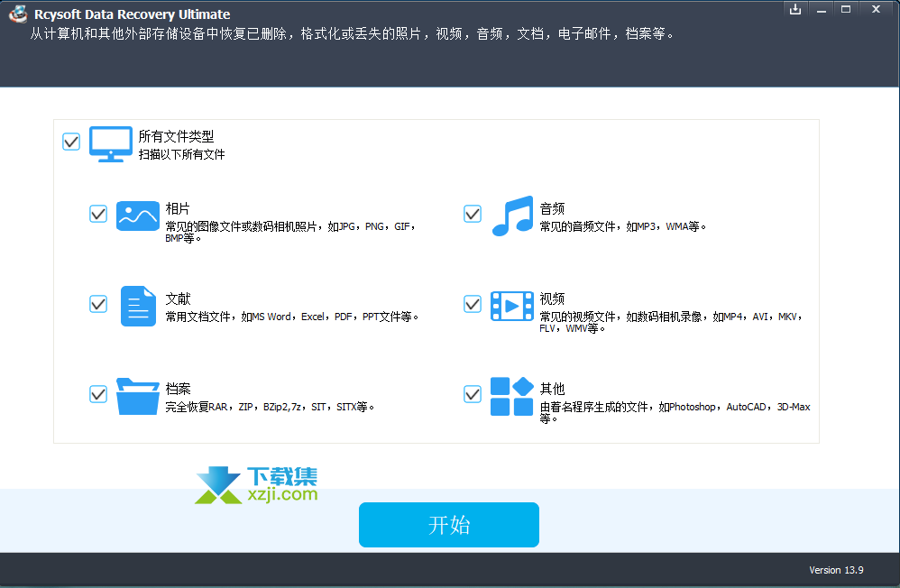Toggle the 音频 audio checkbox

pyautogui.click(x=473, y=214)
